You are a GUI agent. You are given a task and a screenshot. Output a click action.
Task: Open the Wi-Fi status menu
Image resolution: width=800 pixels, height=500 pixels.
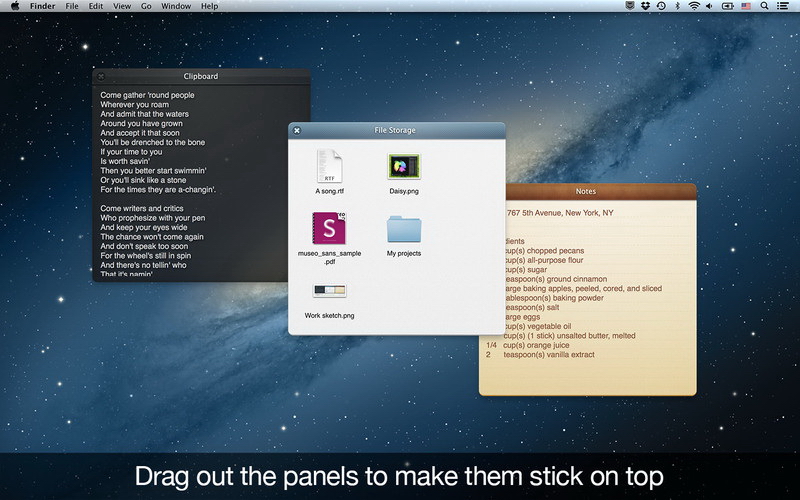click(x=693, y=6)
